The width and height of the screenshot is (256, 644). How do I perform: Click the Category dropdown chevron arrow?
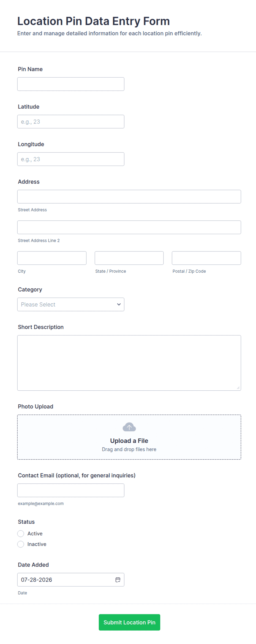coord(119,304)
